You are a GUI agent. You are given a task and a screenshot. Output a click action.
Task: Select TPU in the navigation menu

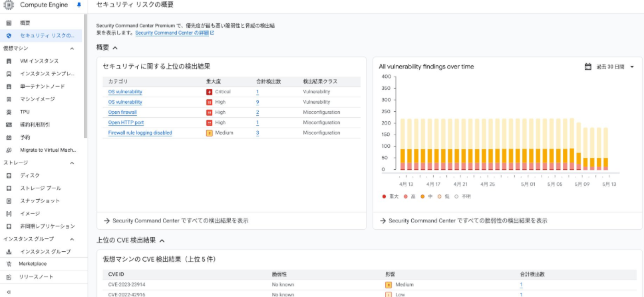point(25,112)
